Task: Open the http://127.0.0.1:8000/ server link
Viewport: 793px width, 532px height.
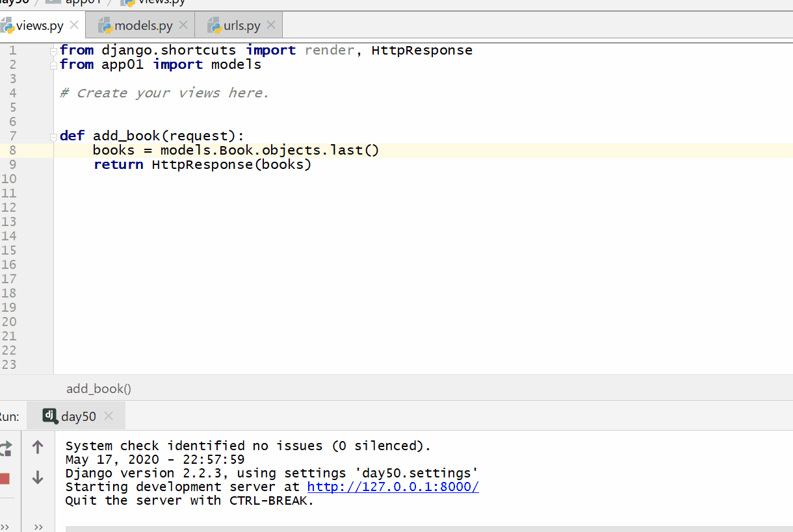Action: [393, 487]
